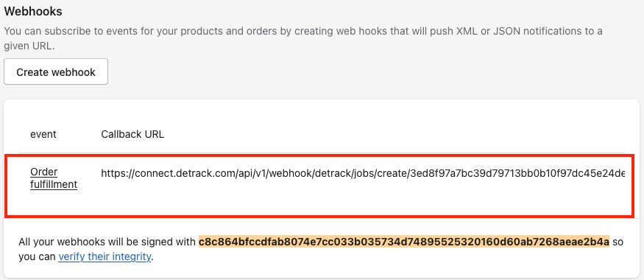
Task: Click the word "Order" in the event link
Action: [x=44, y=172]
